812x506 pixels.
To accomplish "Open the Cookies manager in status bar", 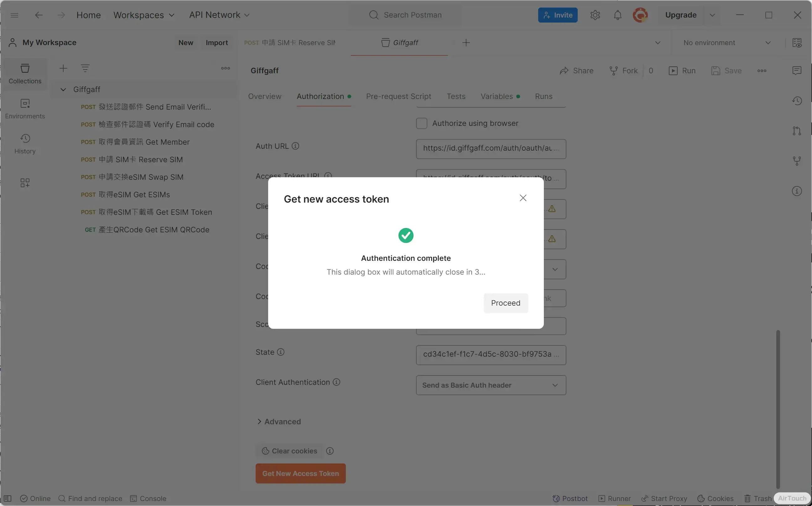I will click(715, 498).
